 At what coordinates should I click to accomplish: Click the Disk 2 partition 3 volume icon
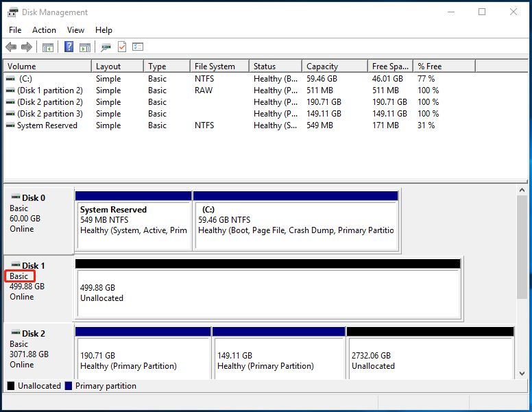pyautogui.click(x=10, y=114)
